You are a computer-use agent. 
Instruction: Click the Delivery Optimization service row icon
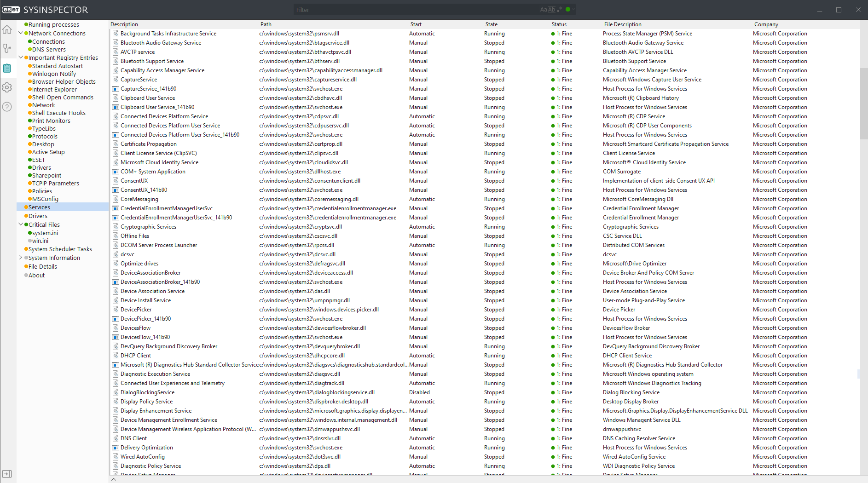(x=116, y=448)
